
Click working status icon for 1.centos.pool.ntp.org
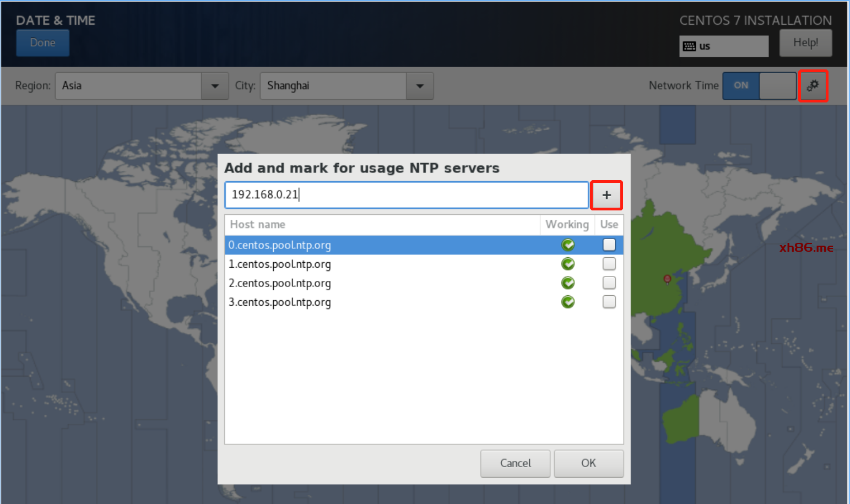[567, 264]
